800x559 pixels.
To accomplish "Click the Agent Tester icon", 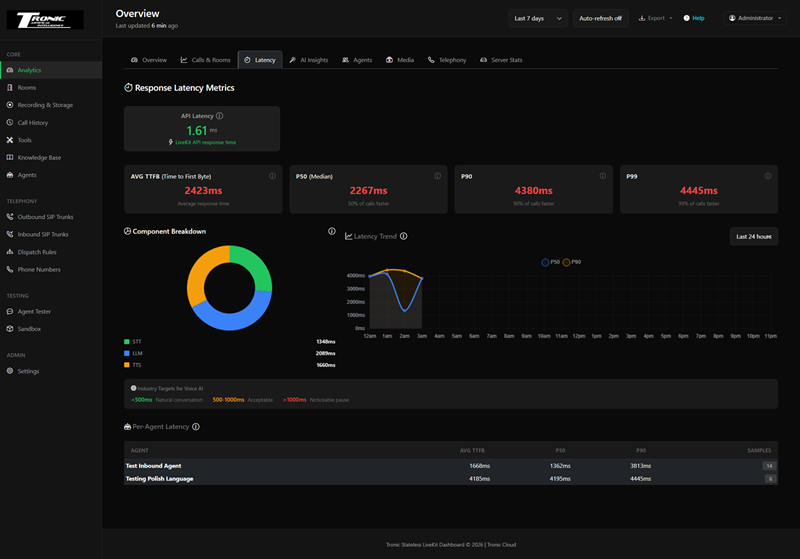I will pyautogui.click(x=10, y=311).
